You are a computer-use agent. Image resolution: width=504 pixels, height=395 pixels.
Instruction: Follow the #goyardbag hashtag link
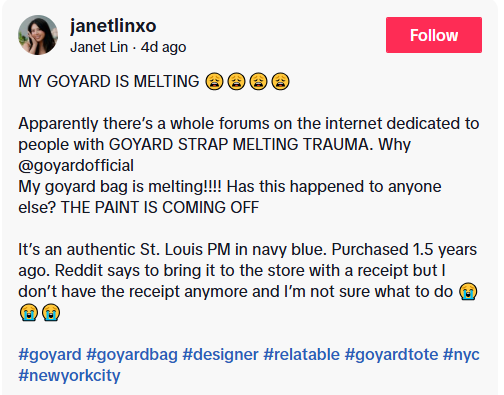click(x=132, y=354)
